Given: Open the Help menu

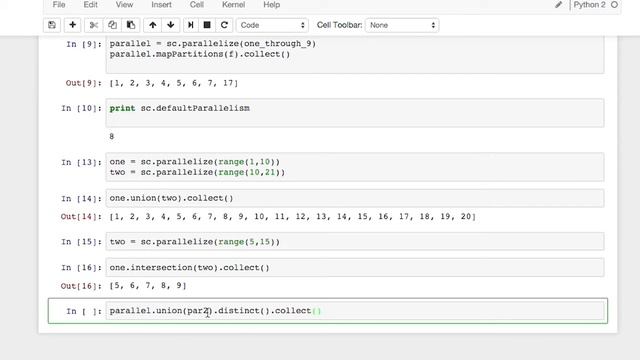Looking at the screenshot, I should point(271,5).
